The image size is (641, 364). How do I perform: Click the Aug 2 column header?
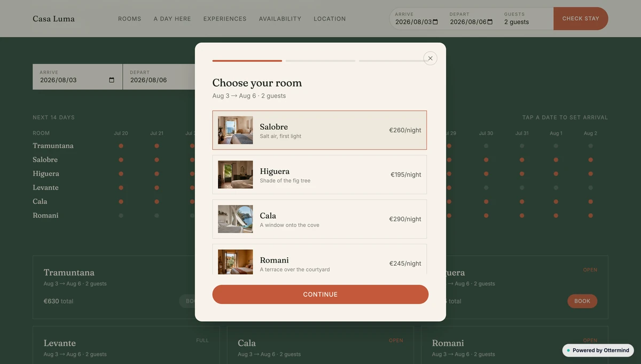[591, 133]
